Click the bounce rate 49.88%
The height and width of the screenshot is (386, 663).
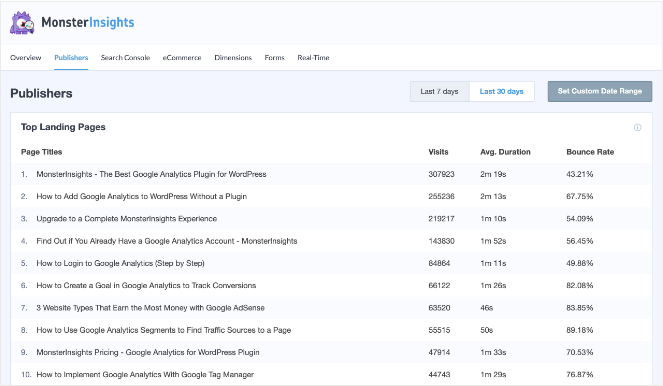coord(580,263)
